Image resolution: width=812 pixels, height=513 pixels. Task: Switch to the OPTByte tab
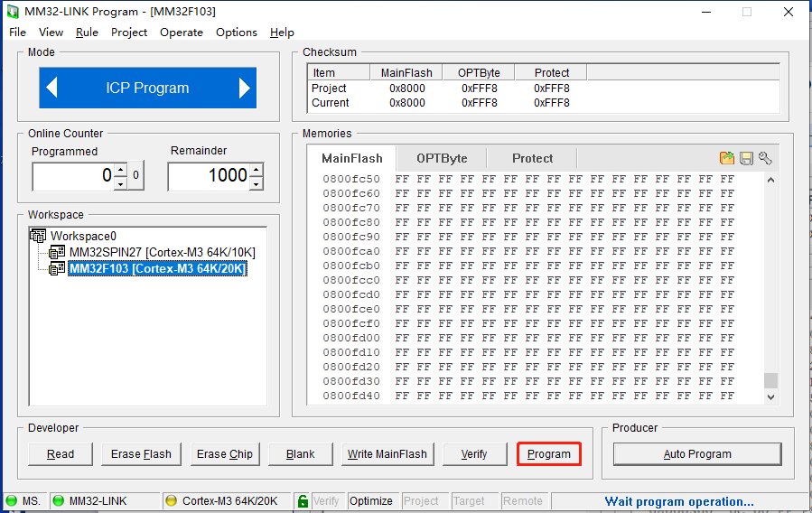442,158
